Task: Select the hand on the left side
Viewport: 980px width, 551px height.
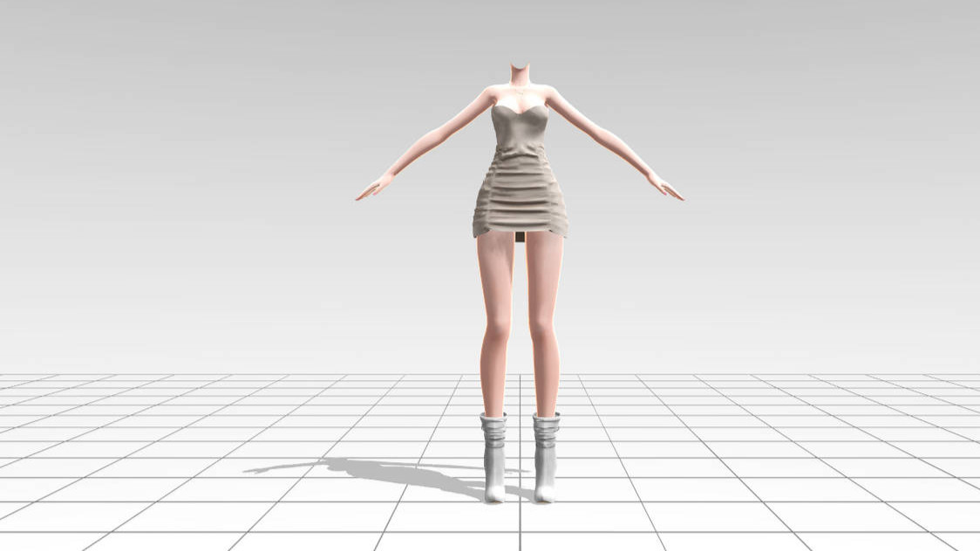Action: 373,189
